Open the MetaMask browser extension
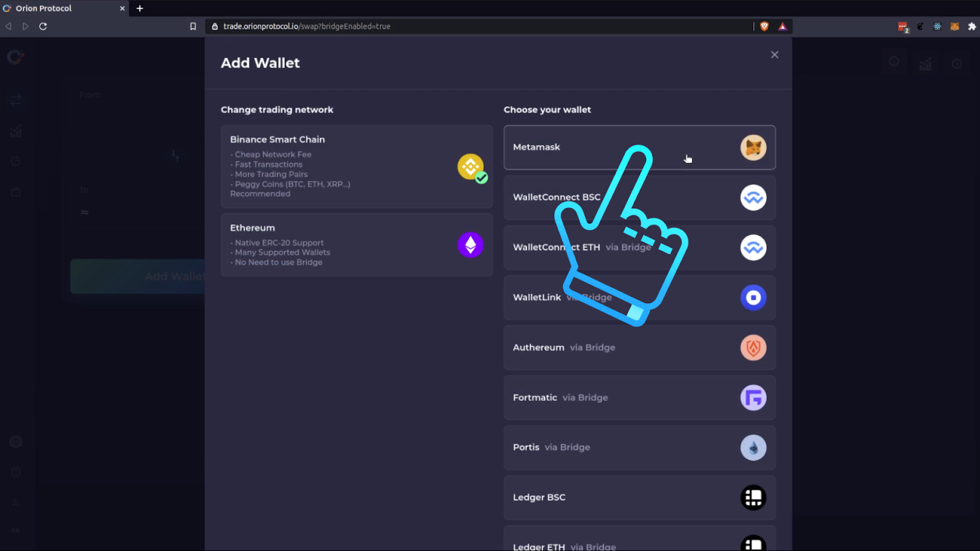This screenshot has height=551, width=980. [x=954, y=26]
